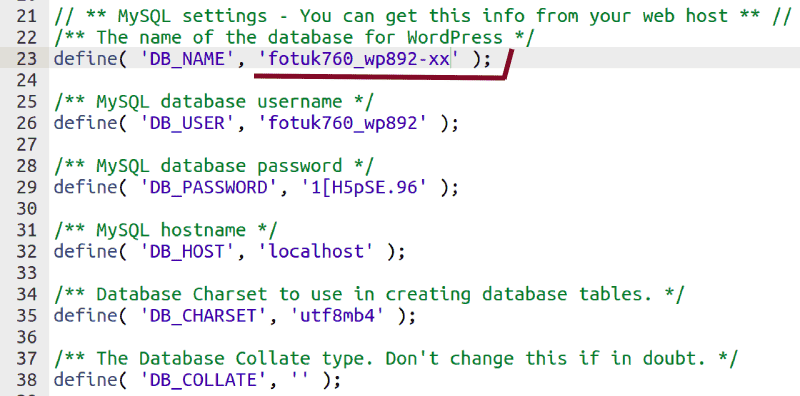
Task: Click line number 29 in the gutter
Action: (27, 188)
